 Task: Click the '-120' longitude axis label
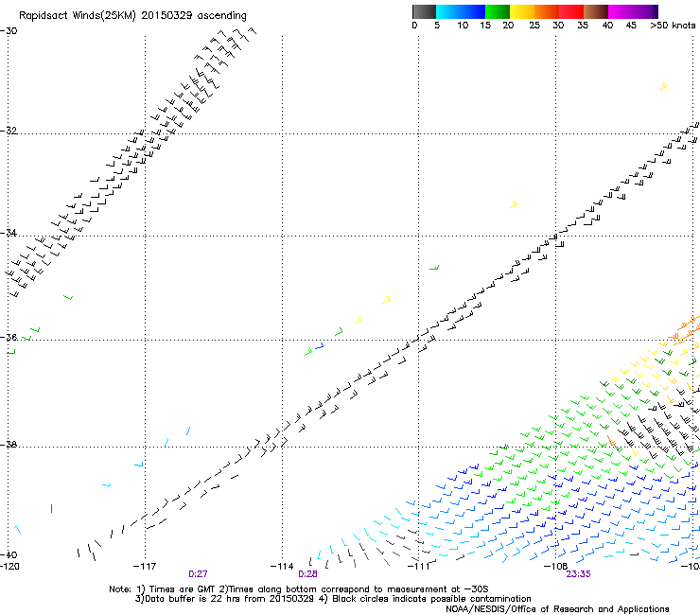click(9, 567)
